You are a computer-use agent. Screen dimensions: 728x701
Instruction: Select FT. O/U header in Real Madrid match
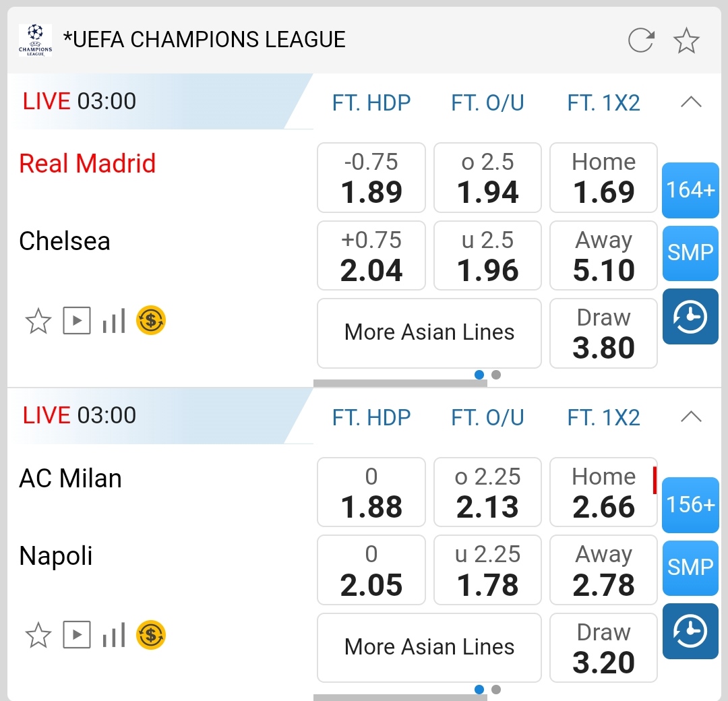[x=487, y=102]
